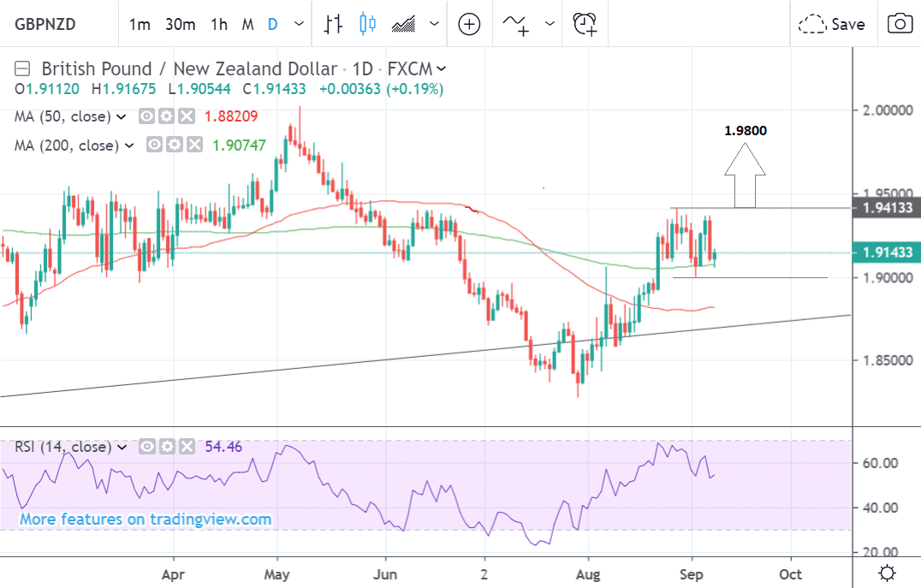This screenshot has height=588, width=921.
Task: Remove the MA 200 indicator
Action: click(194, 145)
